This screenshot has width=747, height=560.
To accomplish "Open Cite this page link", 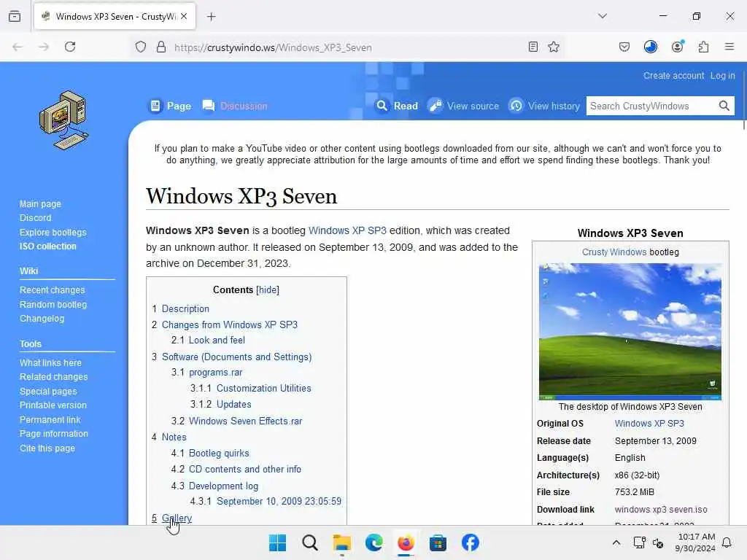I will (47, 448).
